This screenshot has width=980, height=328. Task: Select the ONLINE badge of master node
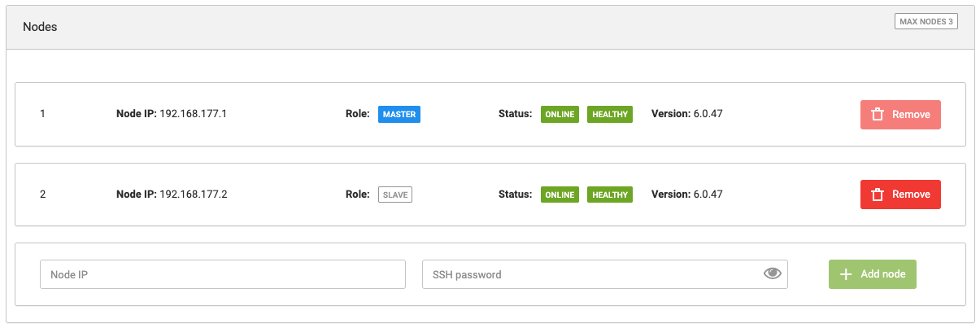pyautogui.click(x=560, y=115)
